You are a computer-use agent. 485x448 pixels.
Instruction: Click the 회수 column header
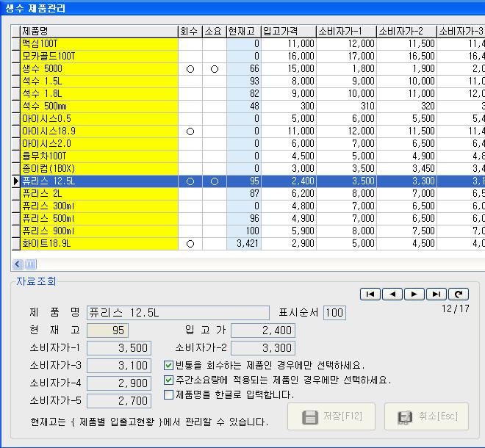click(190, 32)
